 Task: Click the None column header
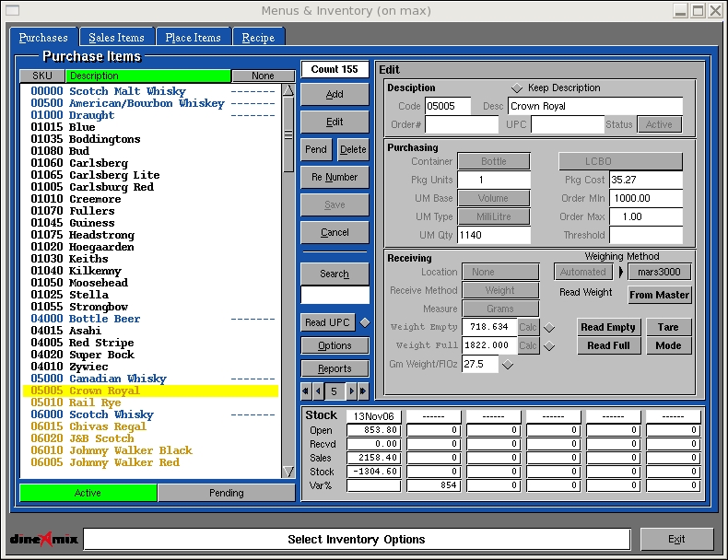click(x=263, y=76)
